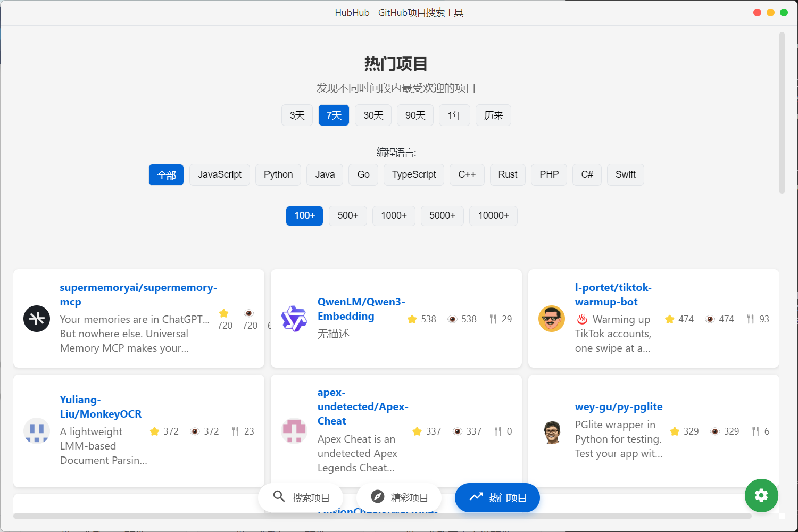Select the 90天 time range

(x=415, y=115)
